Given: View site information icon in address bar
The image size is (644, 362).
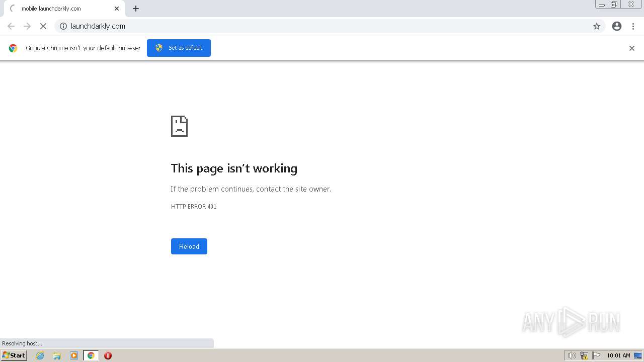Looking at the screenshot, I should [x=63, y=26].
